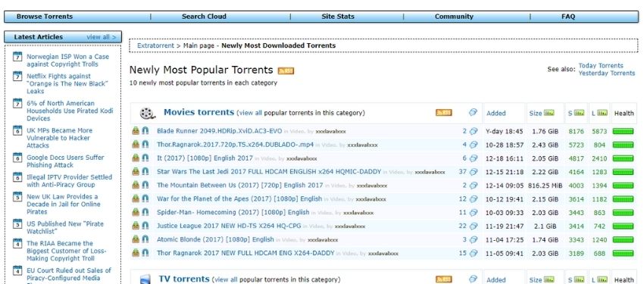Open Justice League 2017 NEW HD-TS torrent
Image resolution: width=644 pixels, height=284 pixels.
click(229, 226)
